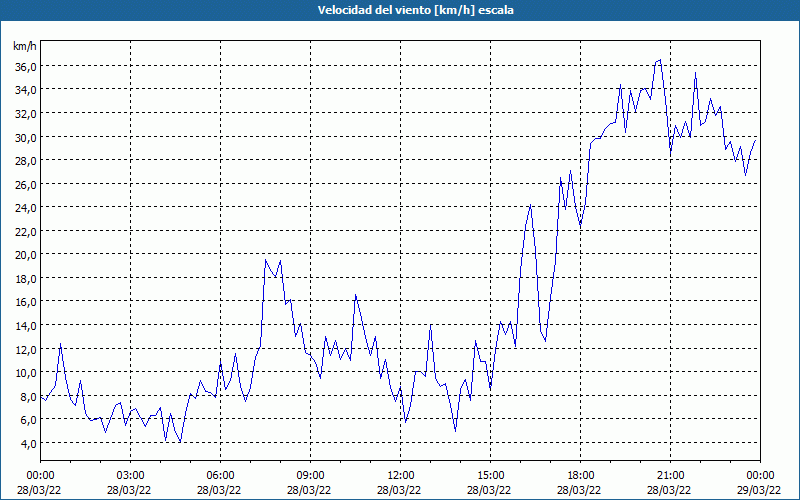The width and height of the screenshot is (800, 500).
Task: Select the 22,0 y-axis label
Action: (24, 231)
